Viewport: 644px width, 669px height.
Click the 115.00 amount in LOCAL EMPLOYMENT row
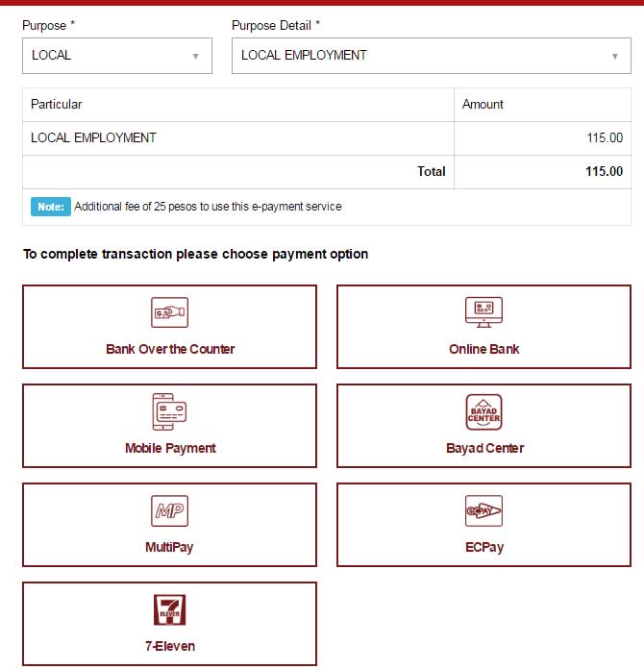pos(605,137)
